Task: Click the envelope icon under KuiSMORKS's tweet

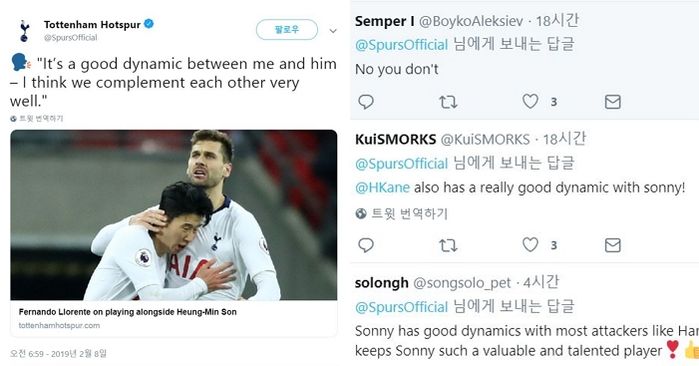Action: pos(613,245)
